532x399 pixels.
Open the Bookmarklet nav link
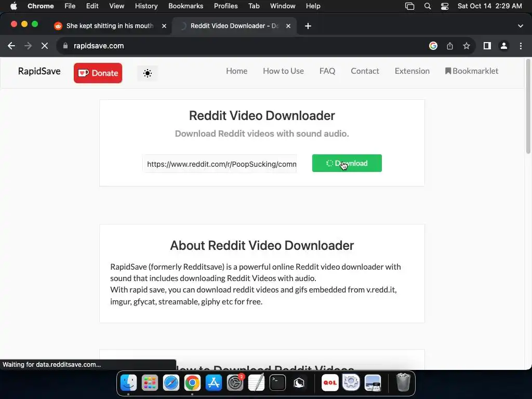pos(472,71)
